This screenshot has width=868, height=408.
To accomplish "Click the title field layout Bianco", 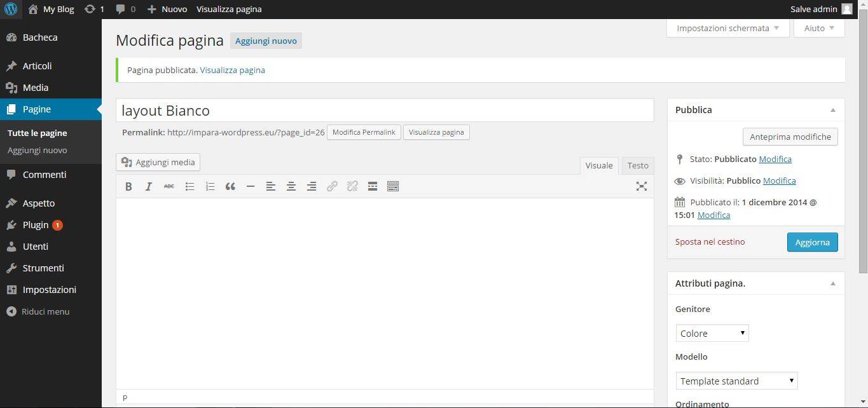I will (x=385, y=110).
